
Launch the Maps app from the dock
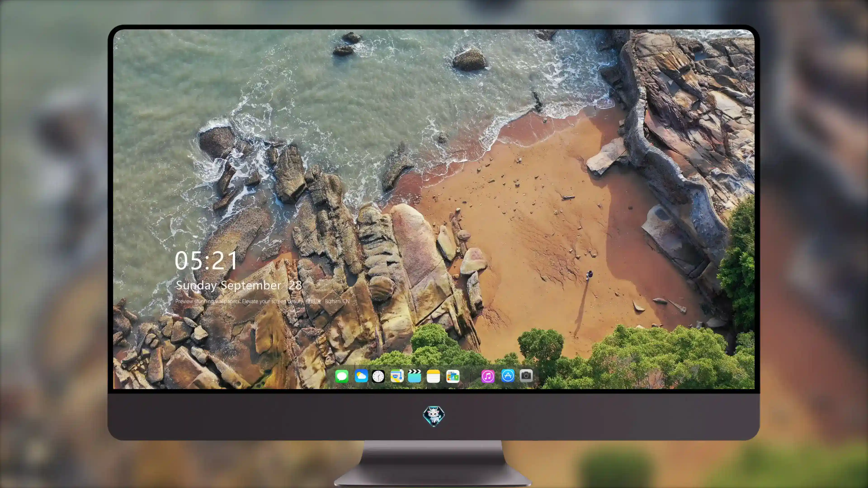click(x=397, y=376)
